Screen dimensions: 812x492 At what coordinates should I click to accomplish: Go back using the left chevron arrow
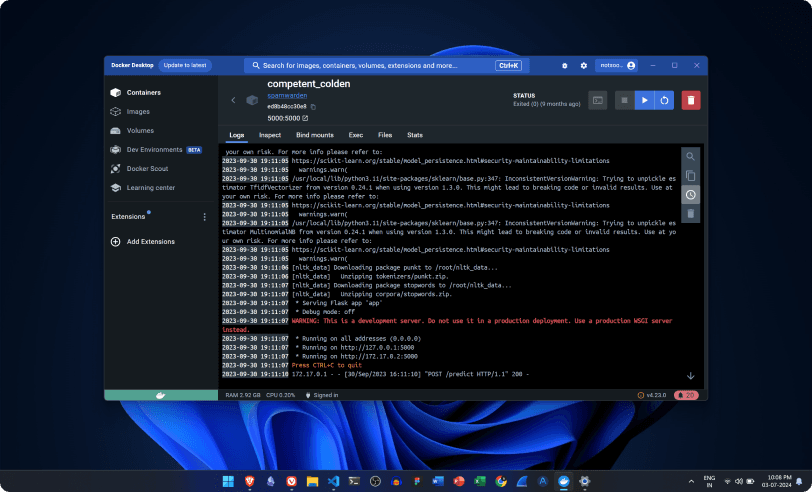233,100
